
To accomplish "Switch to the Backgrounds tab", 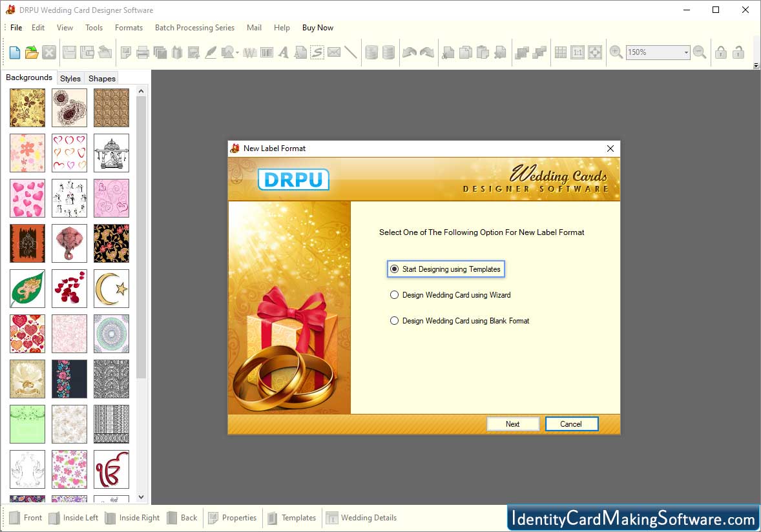I will (x=28, y=77).
